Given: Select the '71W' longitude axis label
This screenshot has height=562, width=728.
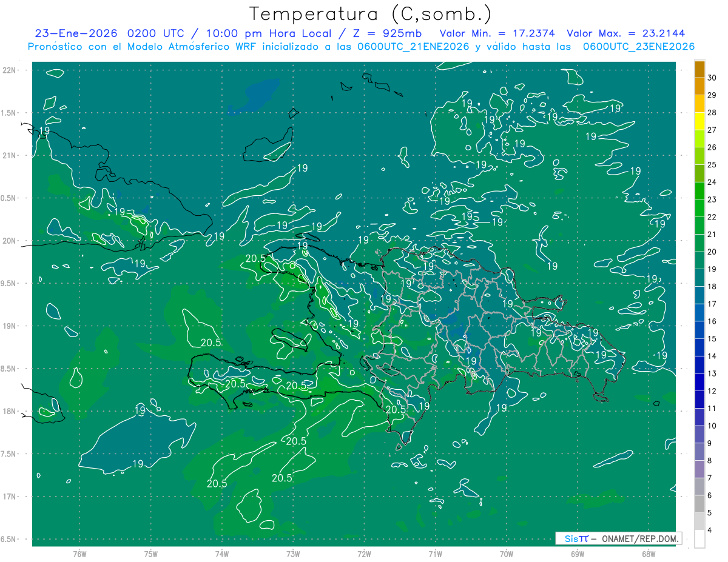Looking at the screenshot, I should click(x=435, y=554).
